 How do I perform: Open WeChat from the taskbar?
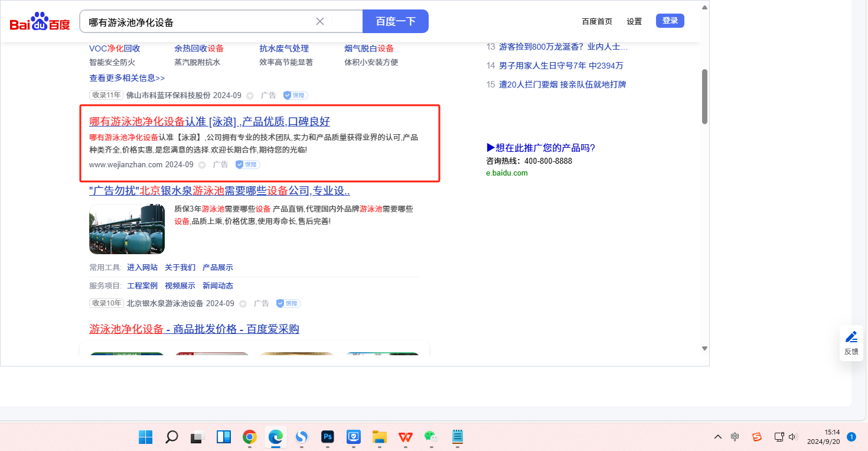(x=430, y=437)
